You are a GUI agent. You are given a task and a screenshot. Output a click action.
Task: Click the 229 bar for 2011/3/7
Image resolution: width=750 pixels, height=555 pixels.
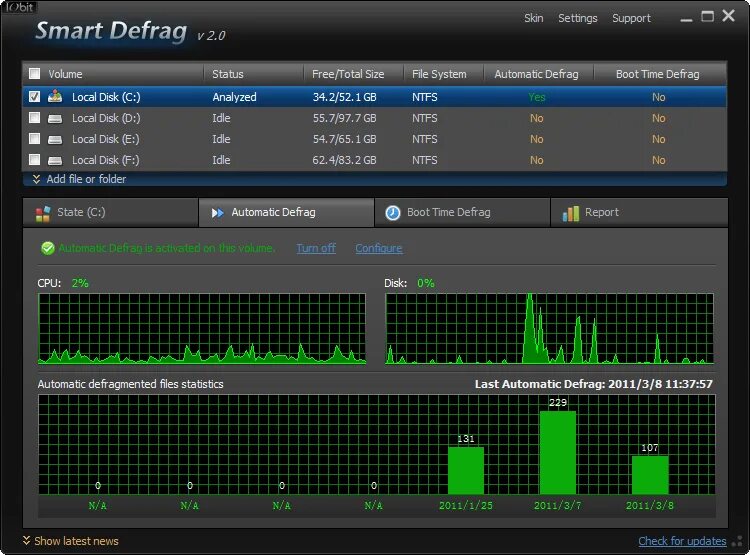pos(558,452)
